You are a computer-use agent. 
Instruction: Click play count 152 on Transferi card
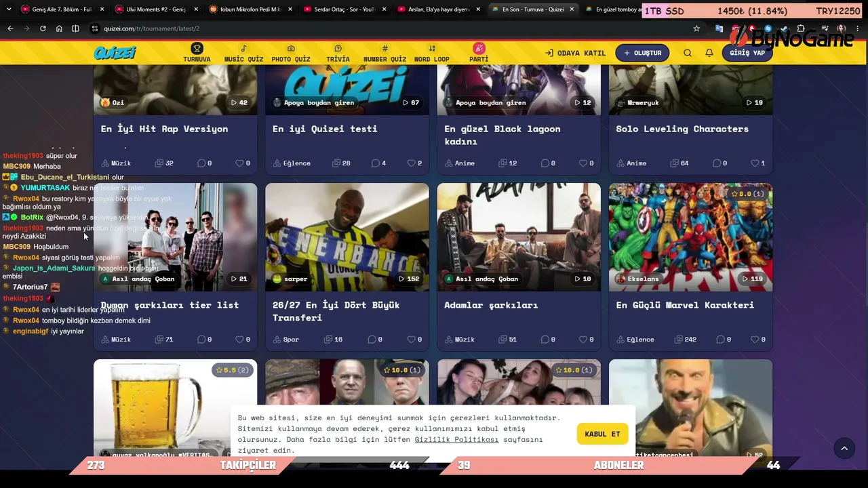point(409,279)
